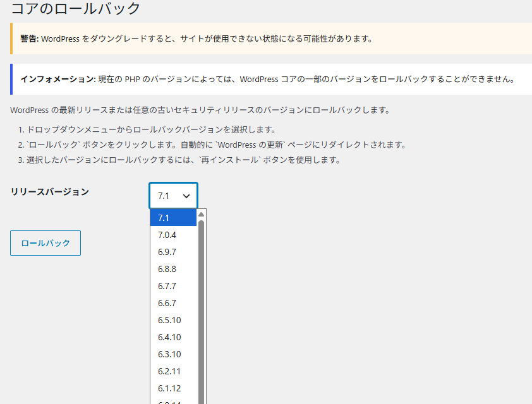Click the 警告 warning notice text
This screenshot has width=532, height=404.
click(x=196, y=39)
